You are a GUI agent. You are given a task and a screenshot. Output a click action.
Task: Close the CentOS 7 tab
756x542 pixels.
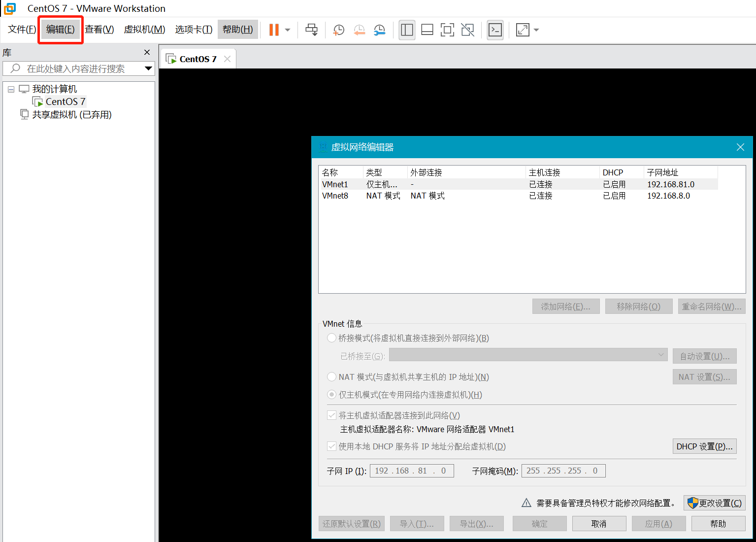pyautogui.click(x=227, y=59)
